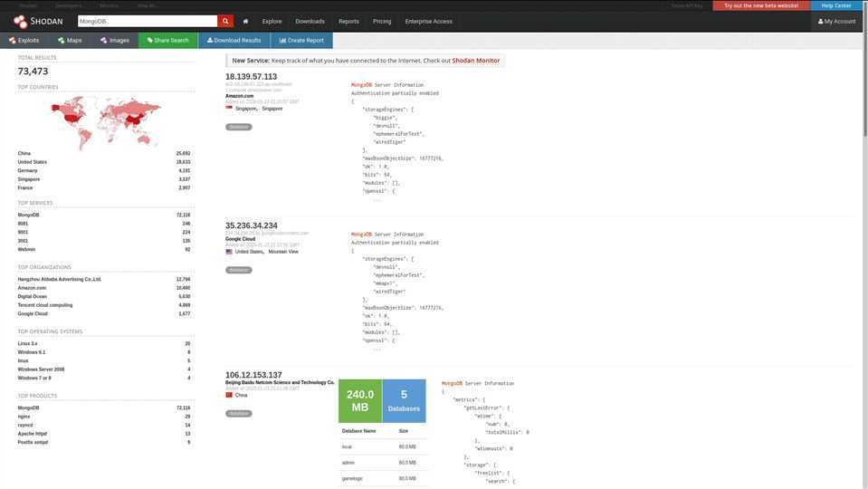The image size is (868, 489).
Task: Open host 18.139.57.113
Action: click(251, 76)
